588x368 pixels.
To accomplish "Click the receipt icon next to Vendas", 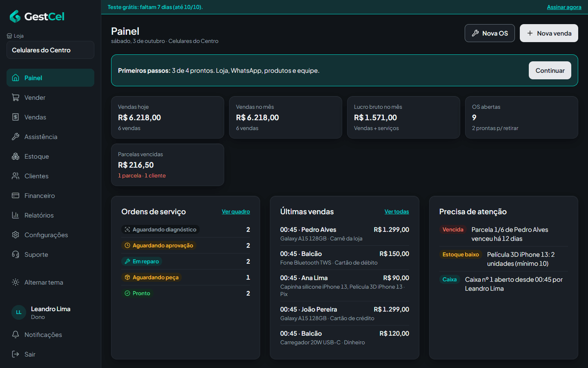I will (x=16, y=117).
